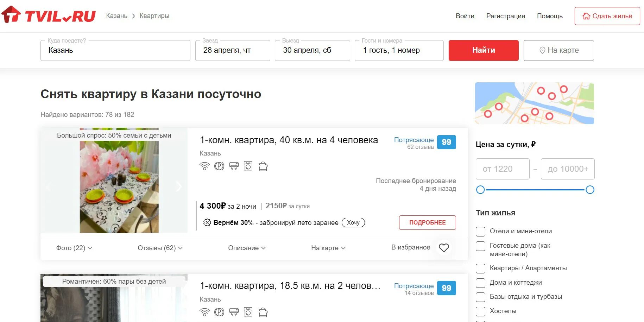Click air conditioner icon on 18.5 кв.м. apartment
Screen dimensions: 644x322
234,312
